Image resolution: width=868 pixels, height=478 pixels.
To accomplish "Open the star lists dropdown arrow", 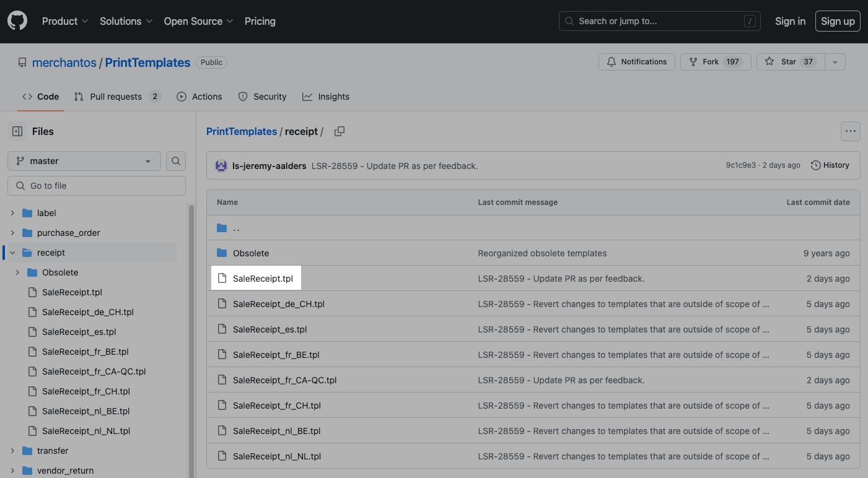I will (x=835, y=62).
